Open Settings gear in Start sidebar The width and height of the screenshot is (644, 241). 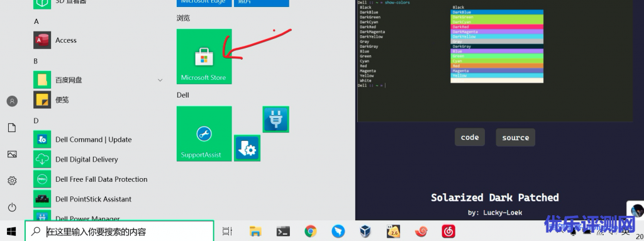click(12, 181)
